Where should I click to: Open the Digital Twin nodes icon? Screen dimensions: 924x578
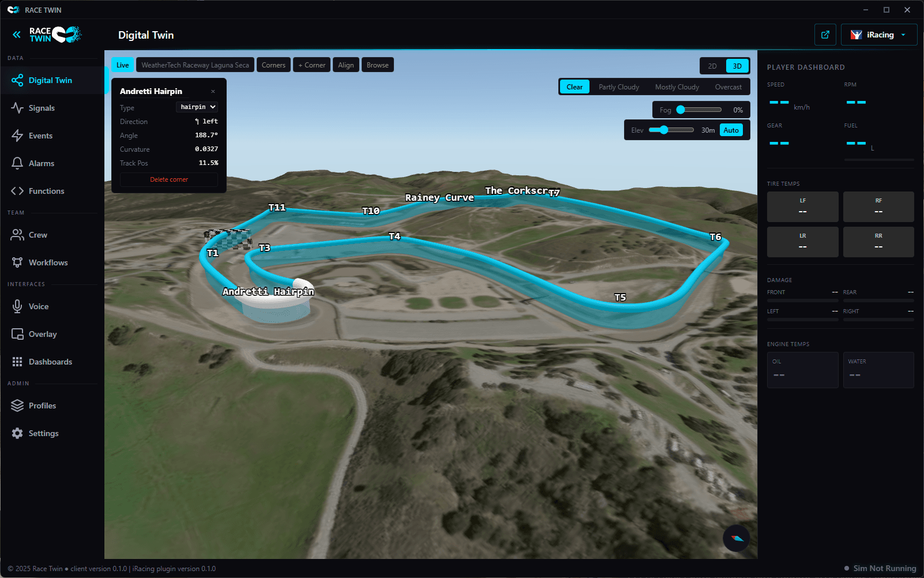point(17,80)
